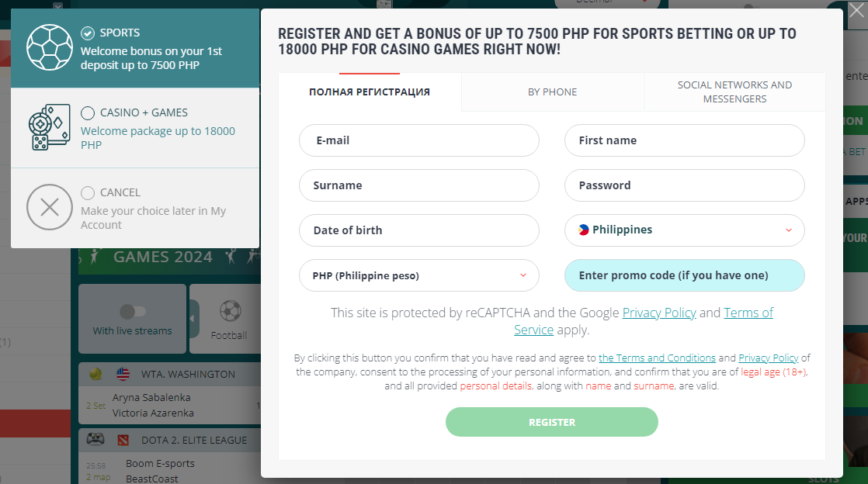The height and width of the screenshot is (484, 868).
Task: Click the gamepad icon beside Dota 2 Elite League
Action: point(95,440)
